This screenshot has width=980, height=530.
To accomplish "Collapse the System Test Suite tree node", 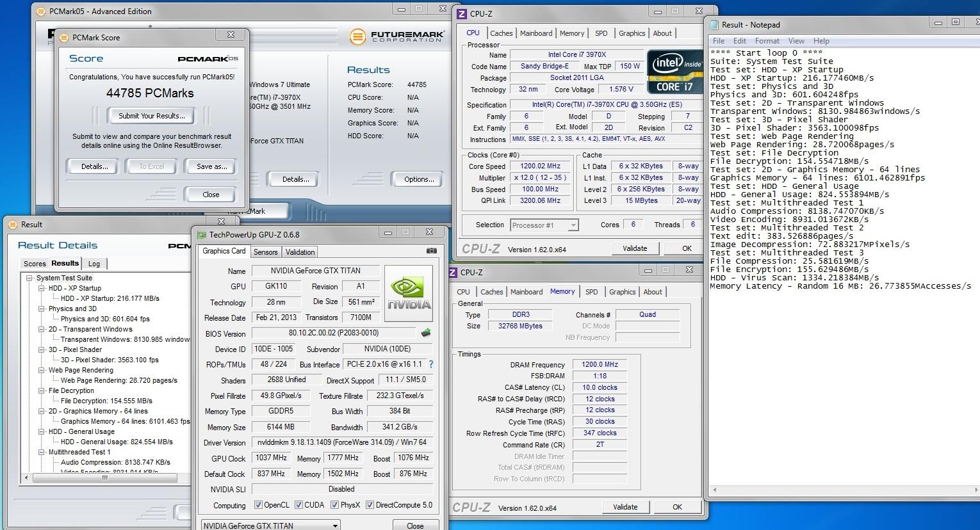I will click(29, 278).
